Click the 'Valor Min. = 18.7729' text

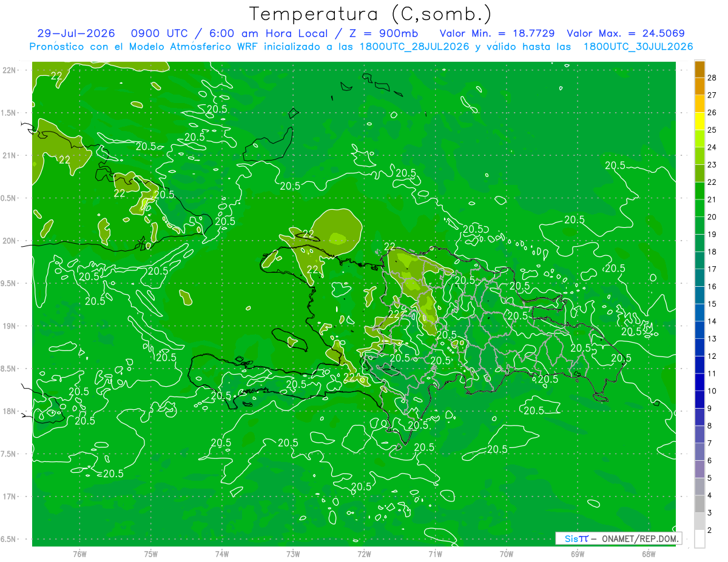click(x=497, y=33)
